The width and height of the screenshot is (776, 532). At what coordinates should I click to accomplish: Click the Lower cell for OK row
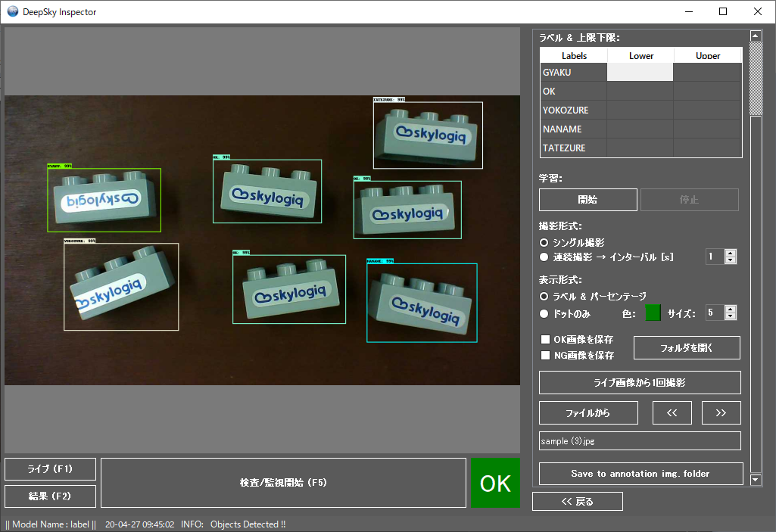coord(640,91)
